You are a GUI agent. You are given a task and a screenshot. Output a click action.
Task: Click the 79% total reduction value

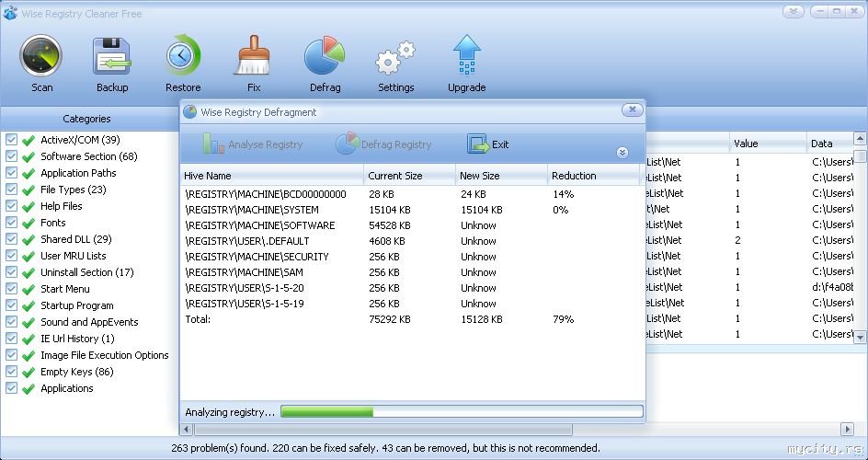[564, 319]
